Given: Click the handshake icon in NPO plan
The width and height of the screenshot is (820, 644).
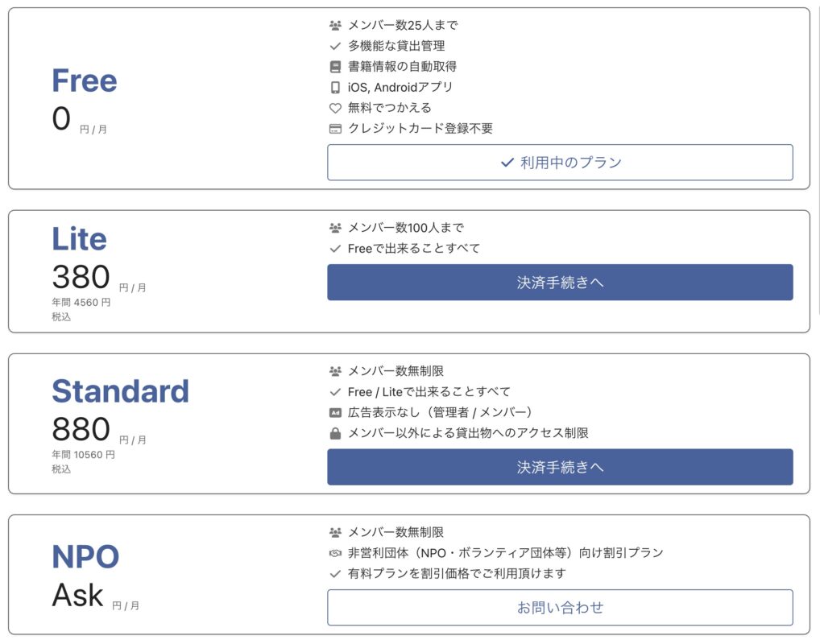Looking at the screenshot, I should point(335,553).
